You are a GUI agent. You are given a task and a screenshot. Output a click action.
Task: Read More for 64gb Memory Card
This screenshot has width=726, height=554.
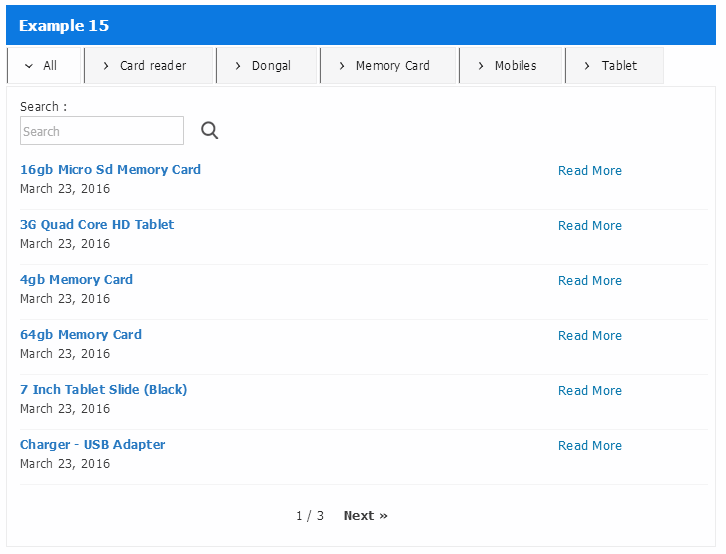click(x=590, y=336)
